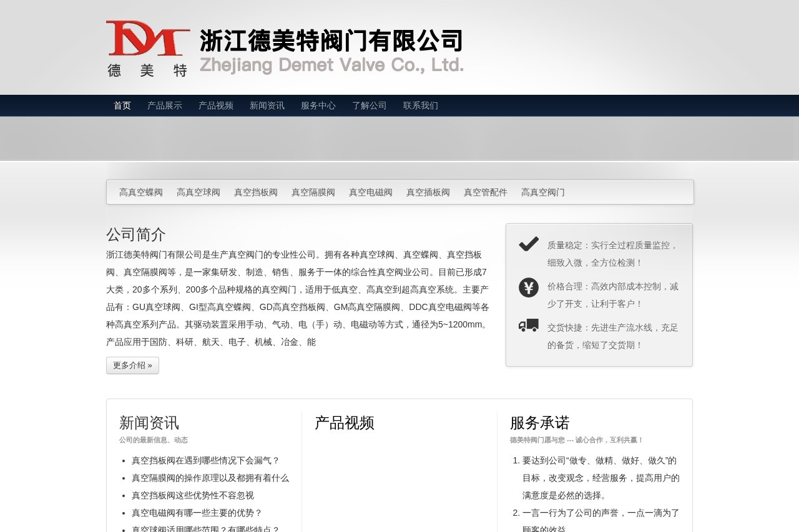Select the 高真空蝶阀 category link
This screenshot has width=799, height=532.
[140, 192]
